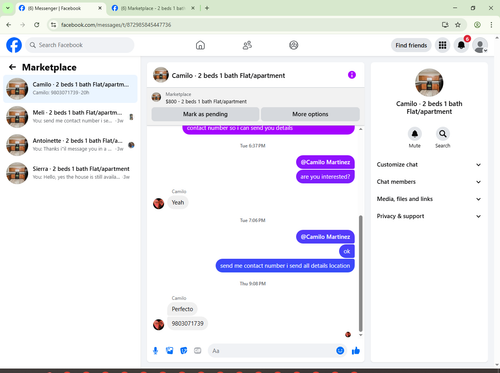Open the Notifications bell icon
The image size is (500, 373).
pyautogui.click(x=461, y=45)
